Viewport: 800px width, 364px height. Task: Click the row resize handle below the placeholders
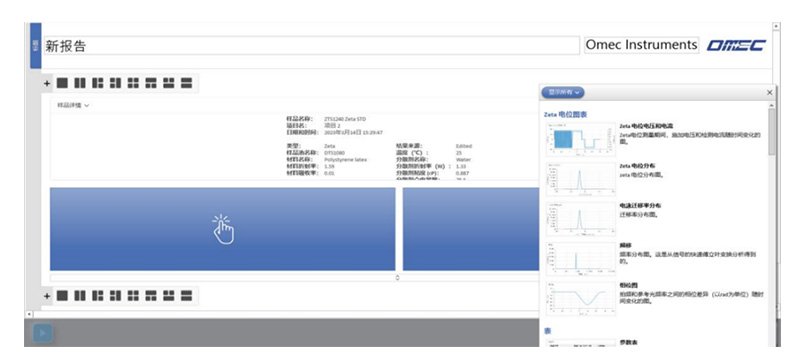pyautogui.click(x=397, y=278)
